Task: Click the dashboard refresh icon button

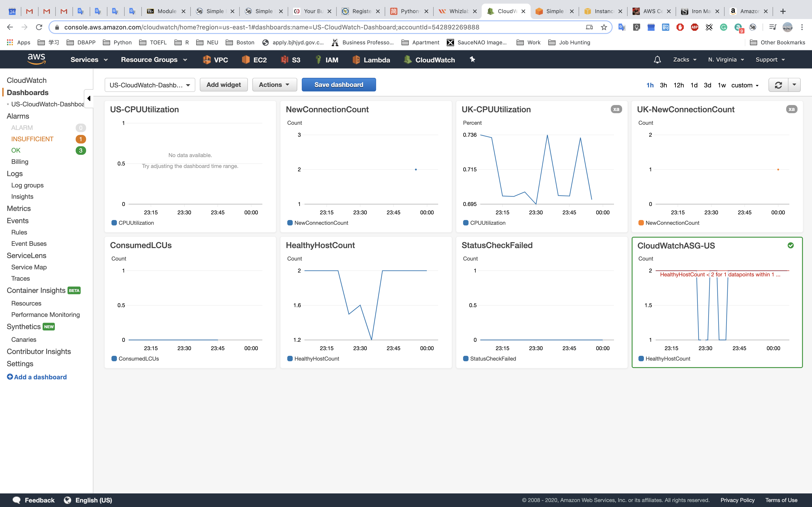Action: coord(778,85)
